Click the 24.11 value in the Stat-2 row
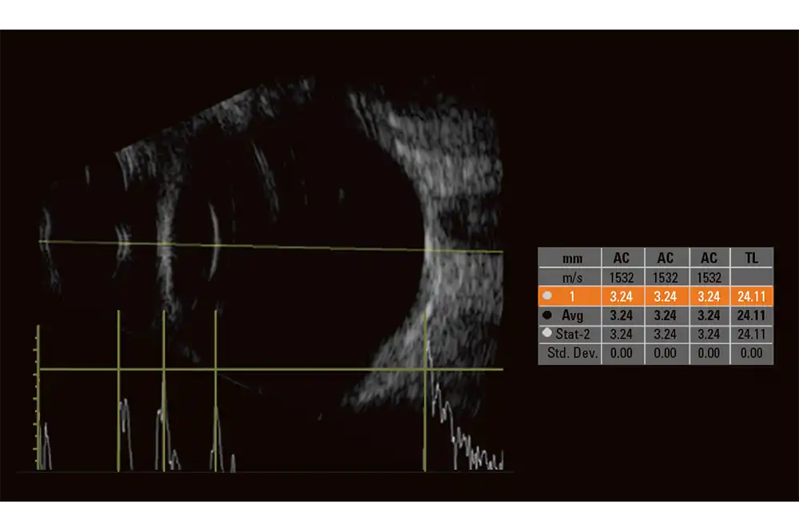This screenshot has height=532, width=799. 752,335
